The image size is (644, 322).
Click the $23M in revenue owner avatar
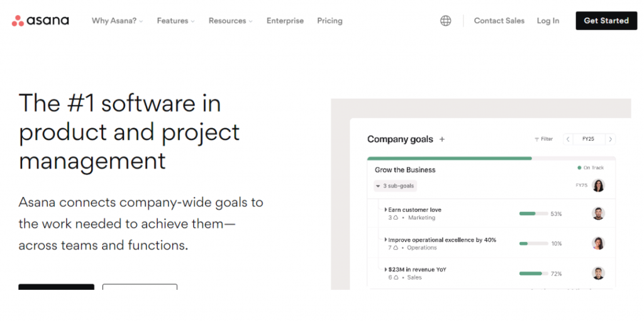click(x=598, y=274)
